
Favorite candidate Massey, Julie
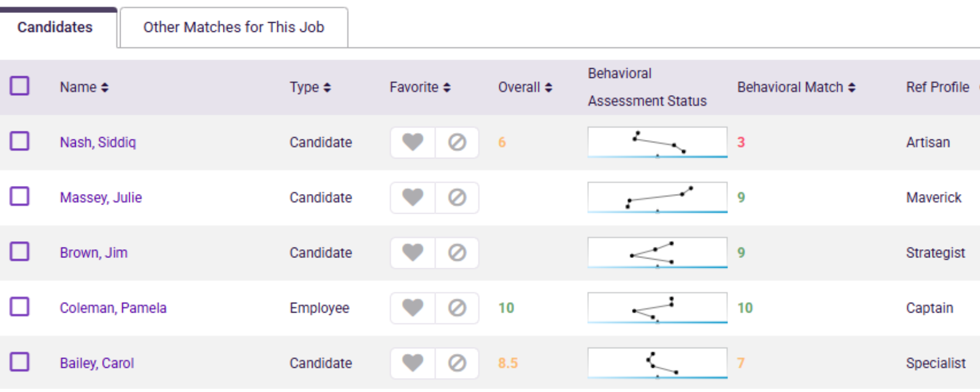pos(412,197)
